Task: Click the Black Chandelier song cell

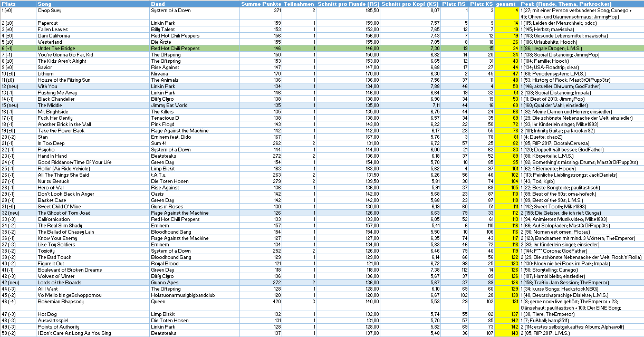Action: (x=93, y=99)
